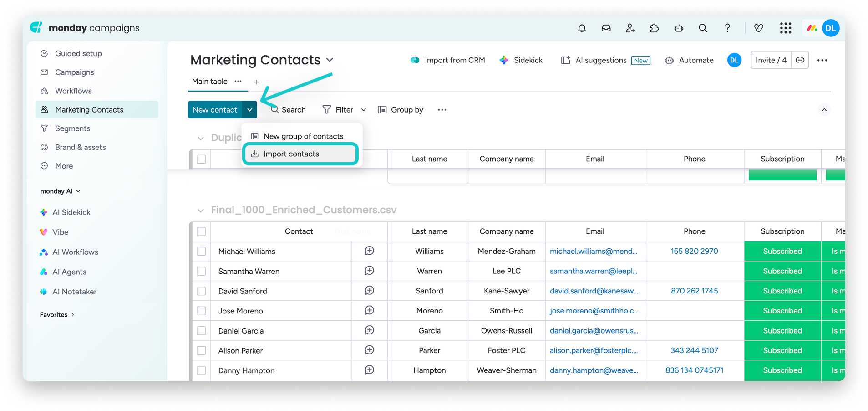Screen dimensions: 868x411
Task: Select all contacts in Final_1000 group header
Action: [201, 231]
